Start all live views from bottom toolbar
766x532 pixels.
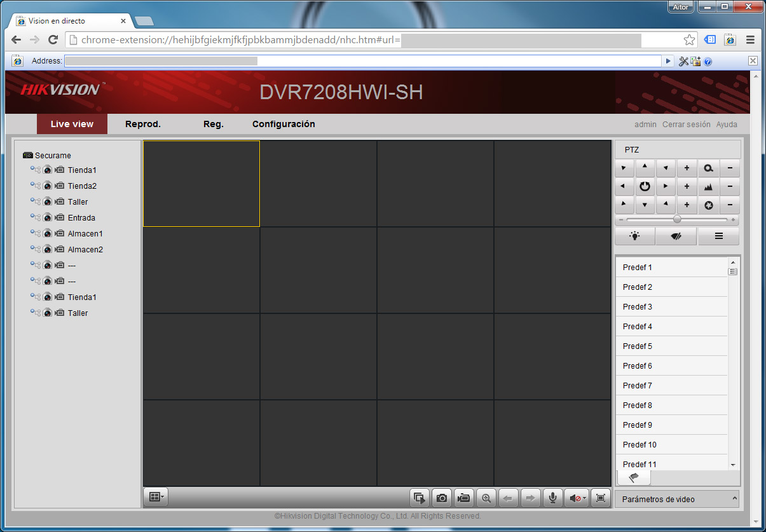click(420, 498)
